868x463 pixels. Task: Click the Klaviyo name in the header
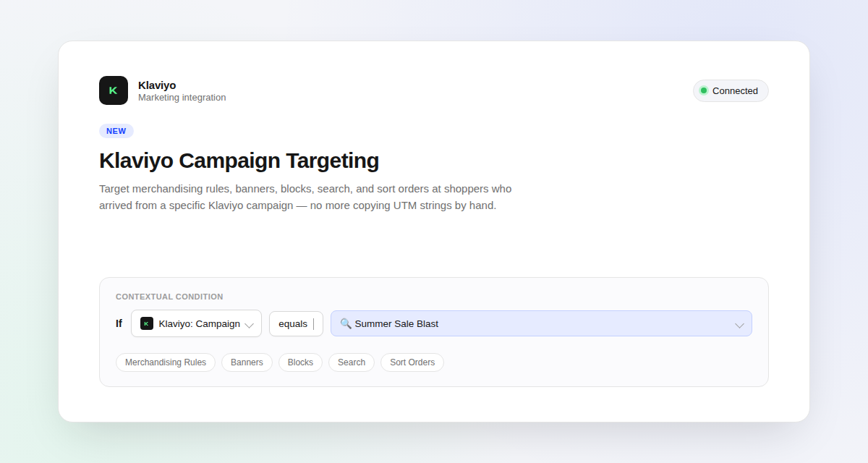click(x=157, y=85)
